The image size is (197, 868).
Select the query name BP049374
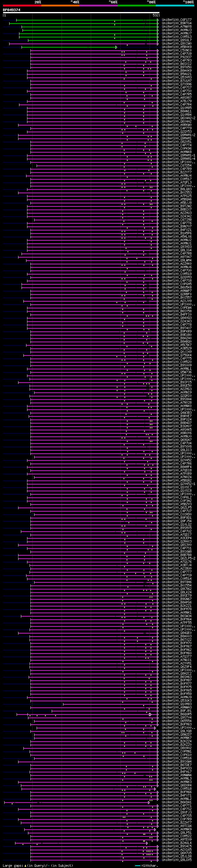12,10
